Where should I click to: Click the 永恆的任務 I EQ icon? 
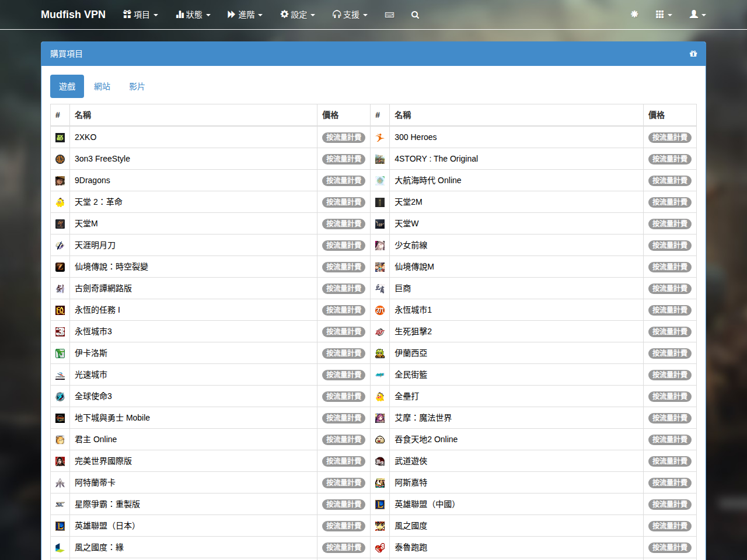(x=60, y=310)
